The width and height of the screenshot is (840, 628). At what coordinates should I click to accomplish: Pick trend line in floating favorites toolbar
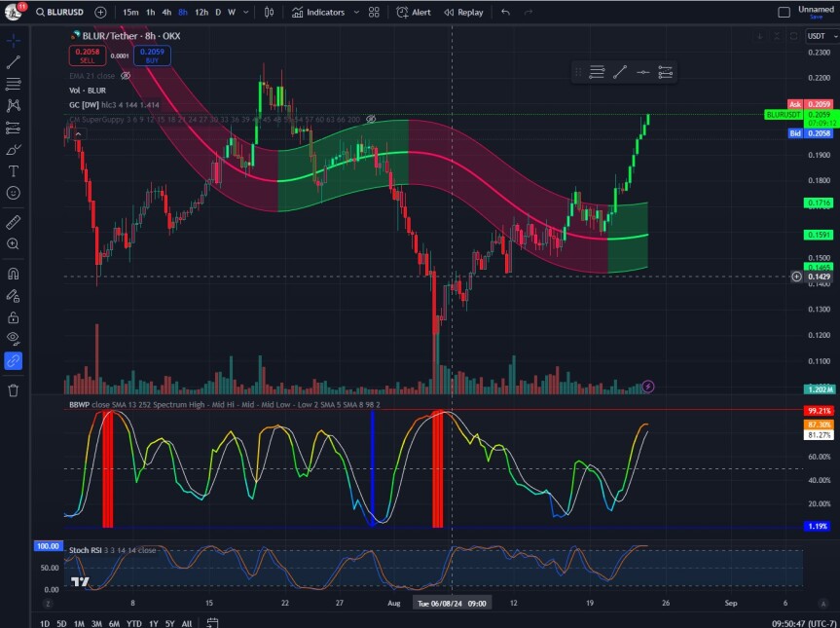(x=620, y=72)
